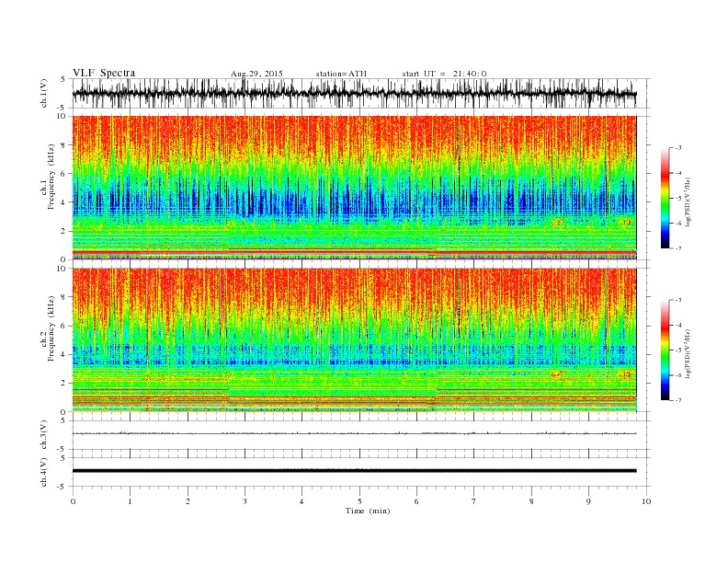The width and height of the screenshot is (728, 563).
Task: Click the time axis tick label "5"
Action: click(x=359, y=501)
